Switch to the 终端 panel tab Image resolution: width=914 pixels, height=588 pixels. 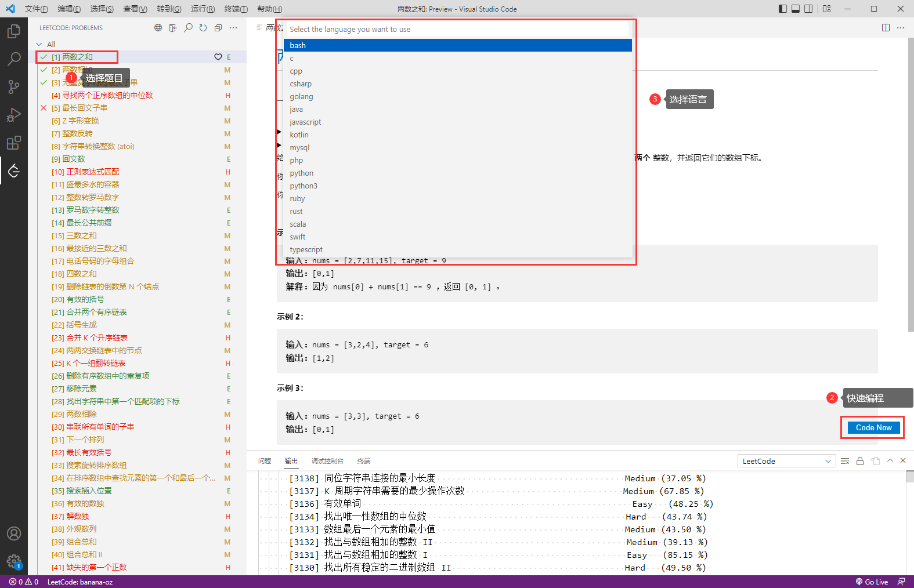tap(364, 461)
